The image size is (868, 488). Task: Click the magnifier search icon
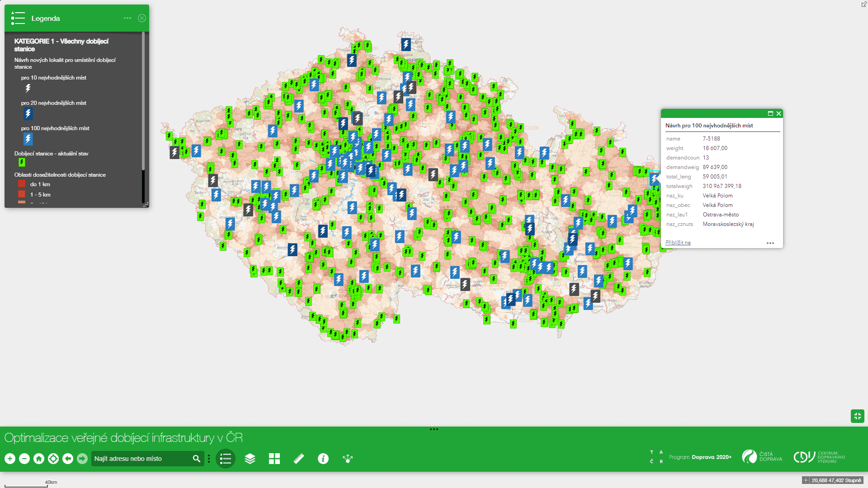tap(196, 459)
